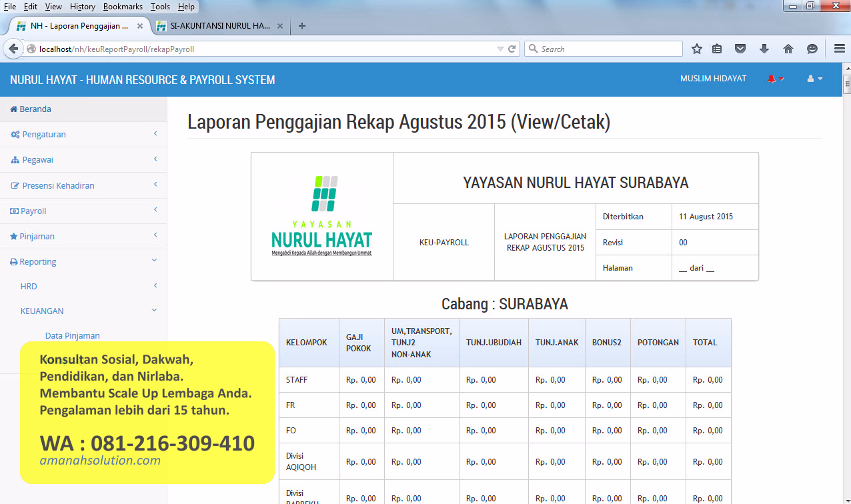
Task: Open the File menu
Action: 10,6
